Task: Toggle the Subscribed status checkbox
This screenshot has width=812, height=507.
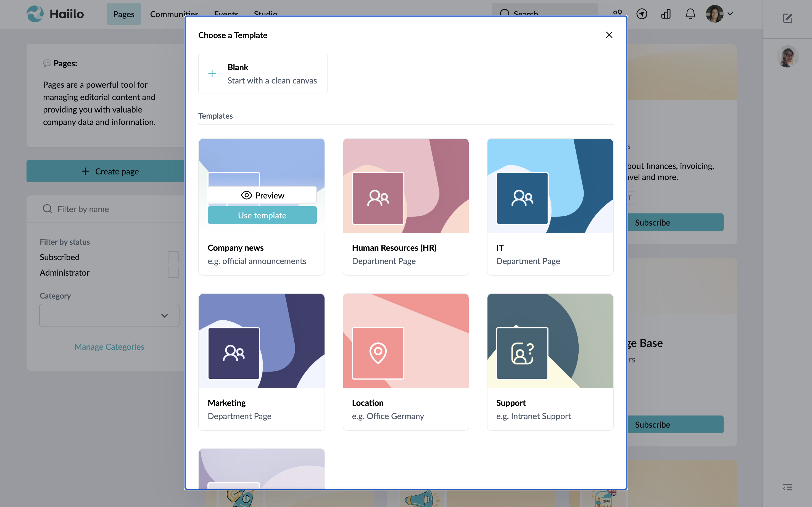Action: click(173, 257)
